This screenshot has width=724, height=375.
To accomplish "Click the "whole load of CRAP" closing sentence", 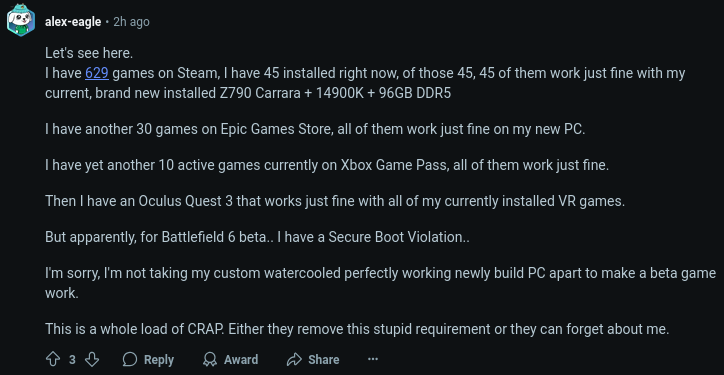I will click(357, 329).
